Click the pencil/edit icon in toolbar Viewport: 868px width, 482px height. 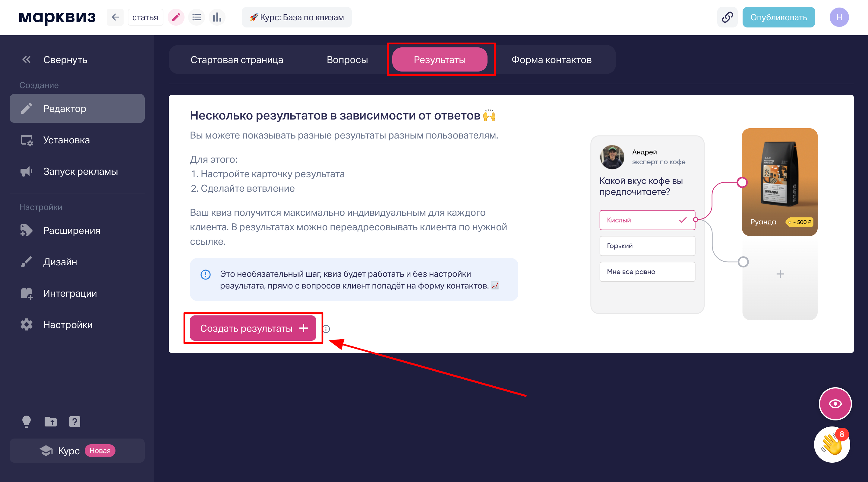(x=176, y=17)
